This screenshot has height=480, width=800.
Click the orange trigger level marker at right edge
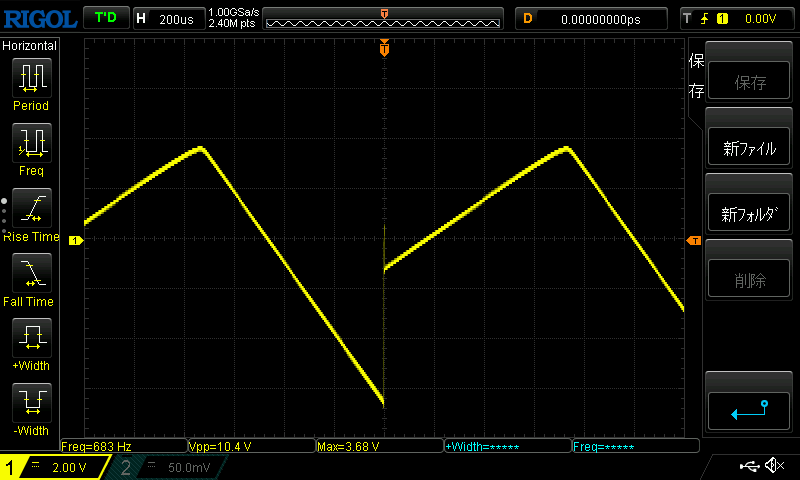click(694, 240)
